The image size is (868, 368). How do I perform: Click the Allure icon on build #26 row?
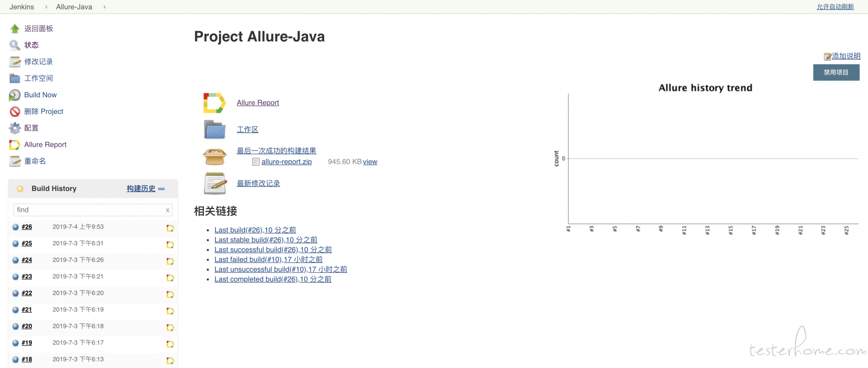[x=170, y=228]
